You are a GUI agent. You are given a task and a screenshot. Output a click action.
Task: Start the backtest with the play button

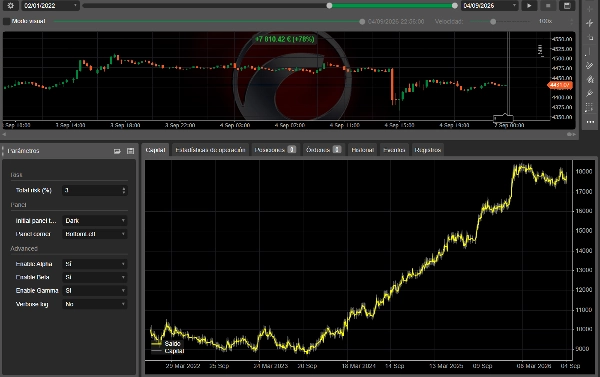click(529, 5)
